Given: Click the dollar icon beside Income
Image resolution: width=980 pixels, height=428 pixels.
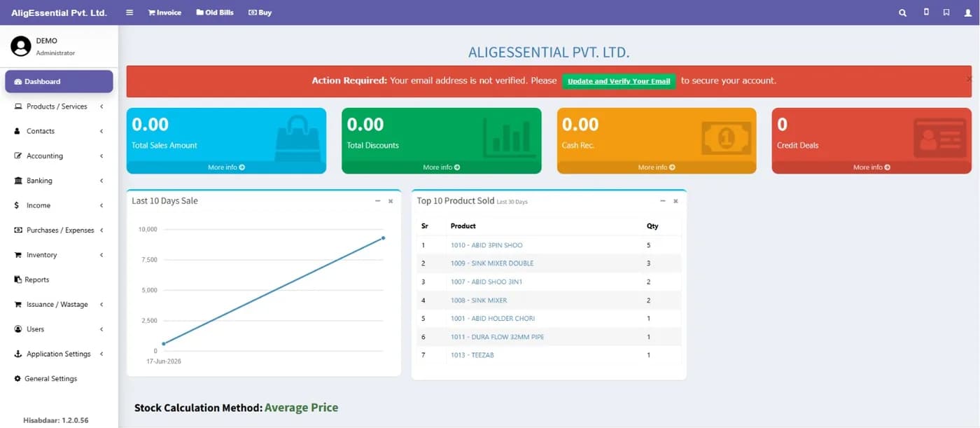Looking at the screenshot, I should point(17,205).
